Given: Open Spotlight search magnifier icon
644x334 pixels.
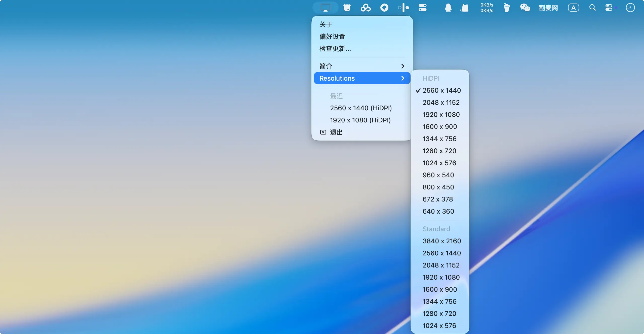Looking at the screenshot, I should (x=592, y=8).
